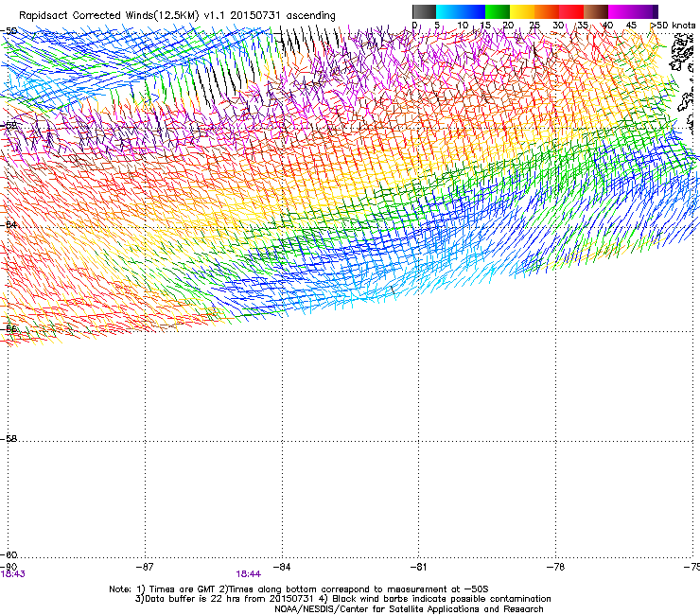Select the purple '18:44' pass time label

(248, 574)
